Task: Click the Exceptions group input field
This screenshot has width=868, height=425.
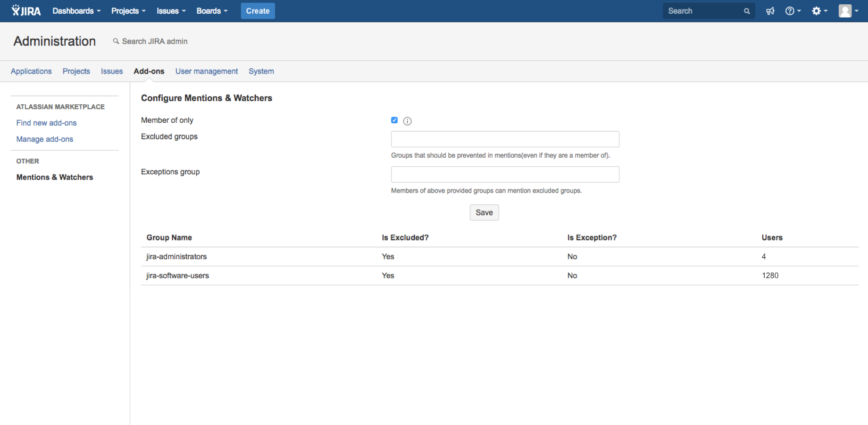Action: pos(505,175)
